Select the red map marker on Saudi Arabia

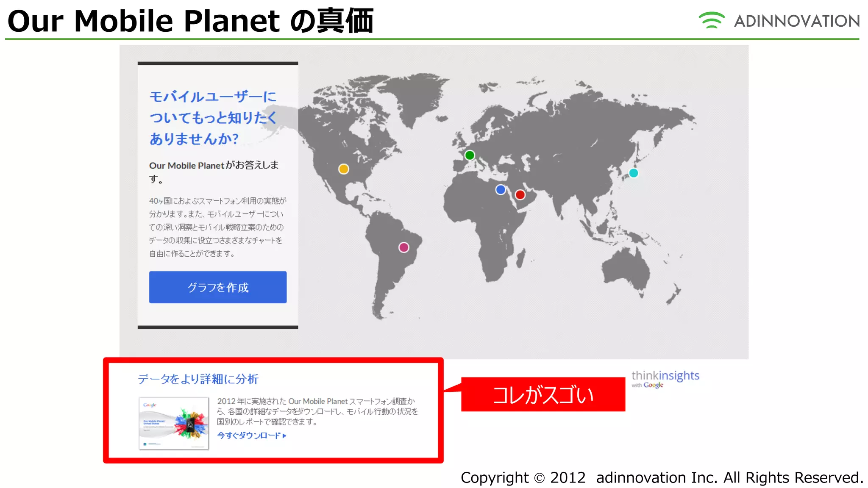point(520,195)
